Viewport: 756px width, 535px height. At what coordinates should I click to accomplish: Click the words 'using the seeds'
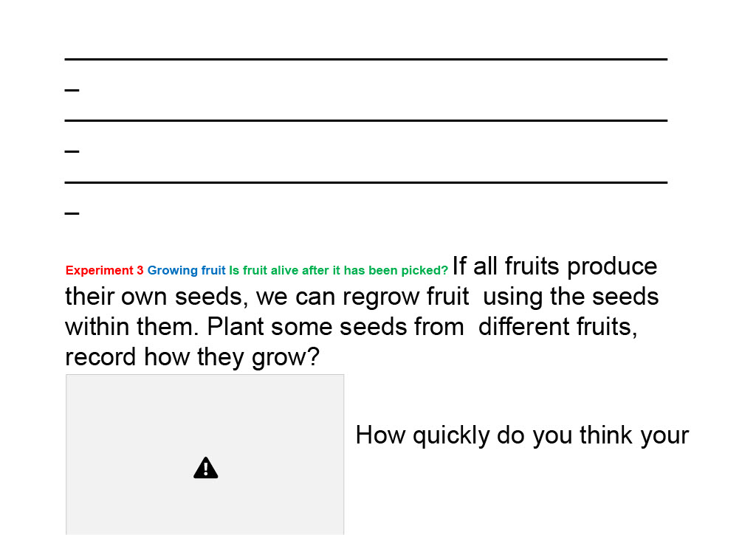click(571, 297)
